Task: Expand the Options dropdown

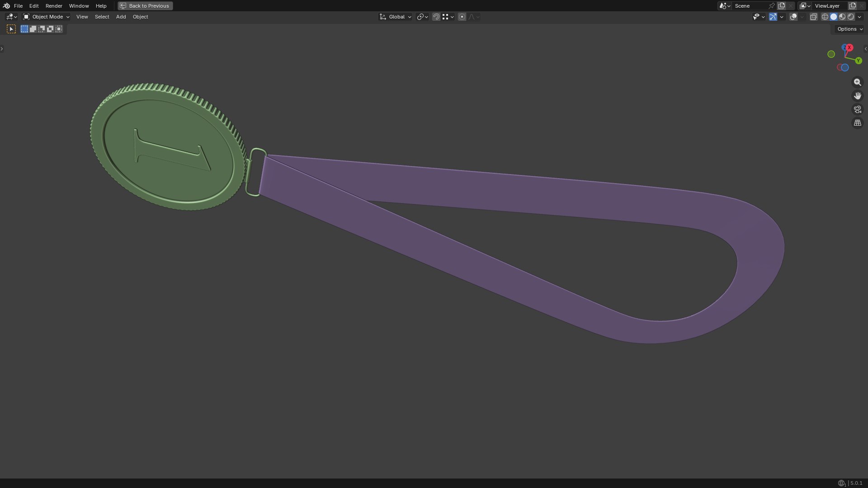Action: point(850,29)
